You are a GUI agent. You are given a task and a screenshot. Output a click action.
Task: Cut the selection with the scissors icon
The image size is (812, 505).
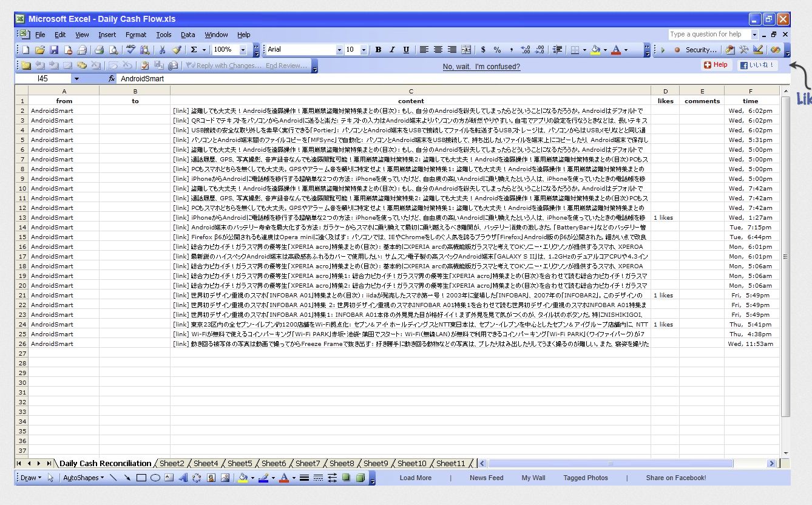pyautogui.click(x=162, y=50)
